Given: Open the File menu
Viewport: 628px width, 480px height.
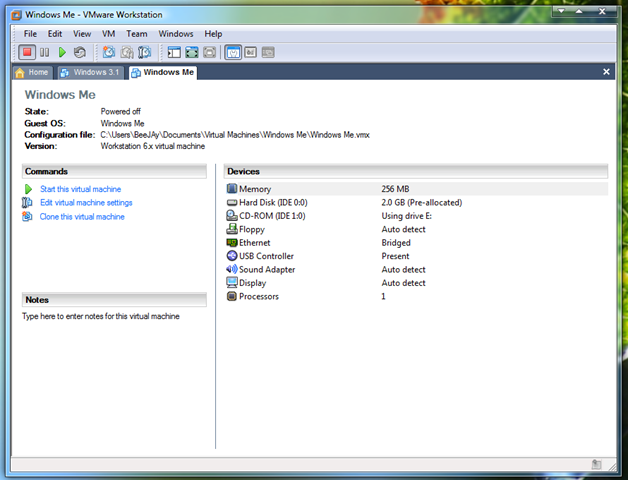Looking at the screenshot, I should tap(30, 34).
